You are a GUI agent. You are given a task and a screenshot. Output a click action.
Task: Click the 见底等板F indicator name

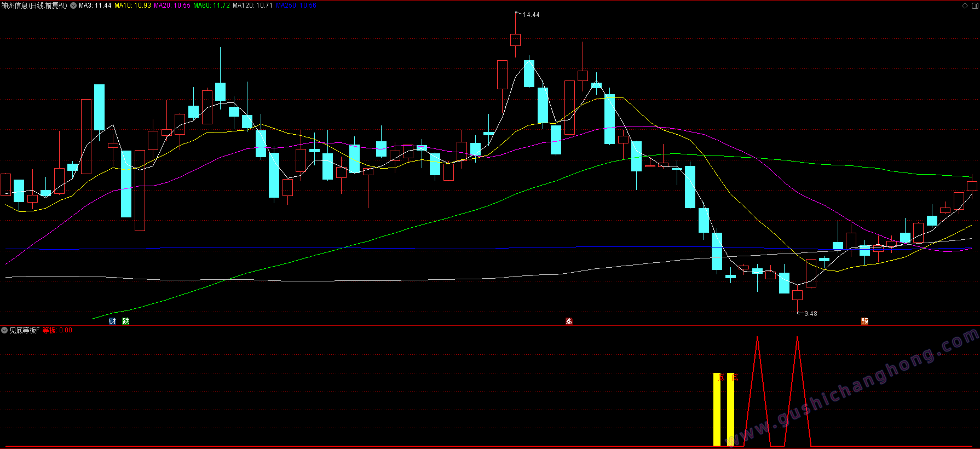(x=25, y=330)
